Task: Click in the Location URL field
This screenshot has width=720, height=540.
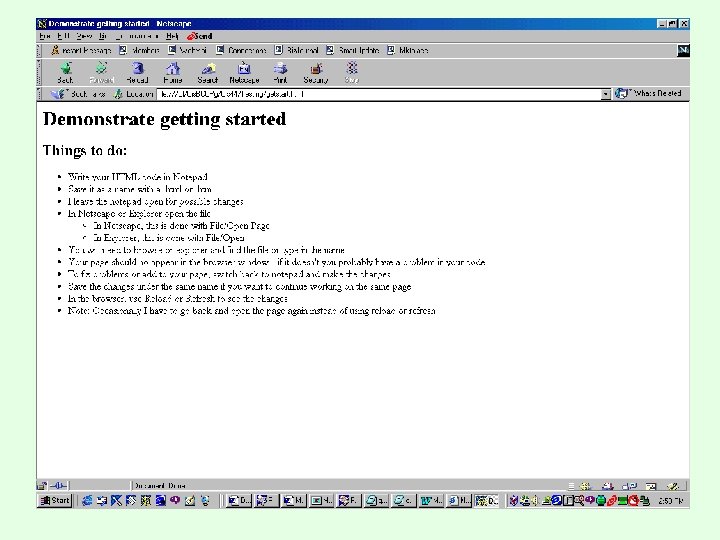Action: point(379,94)
